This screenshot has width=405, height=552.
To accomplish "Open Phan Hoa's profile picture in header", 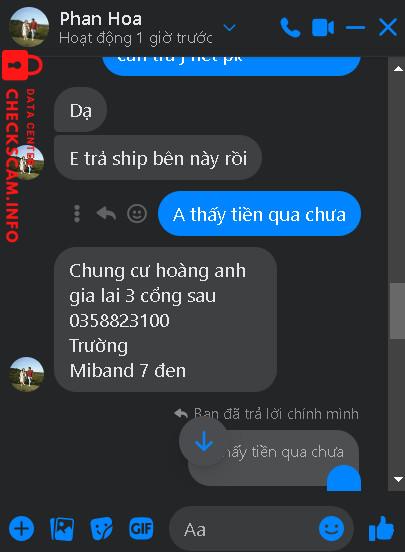I will 29,27.
